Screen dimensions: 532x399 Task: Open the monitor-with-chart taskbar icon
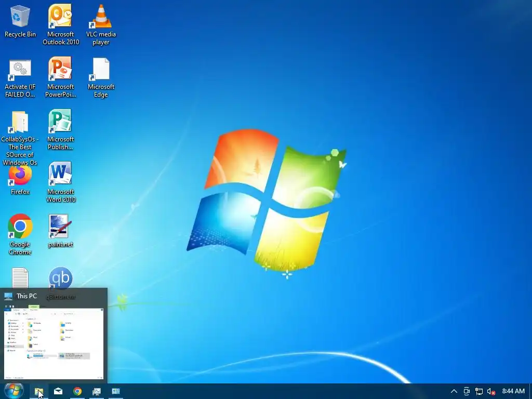(x=97, y=392)
